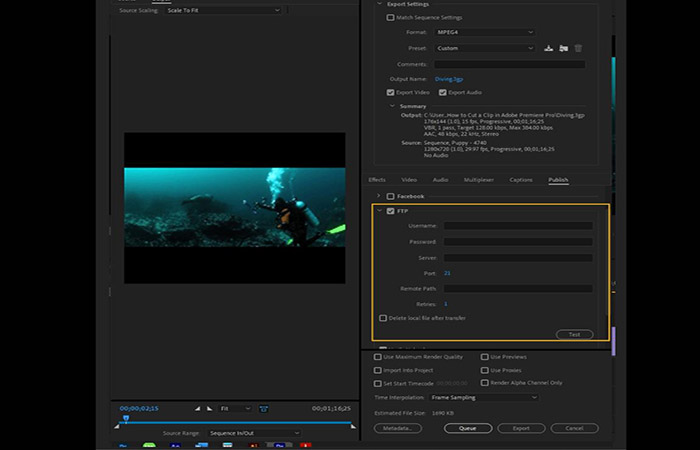700x450 pixels.
Task: Click the Export button
Action: 521,428
